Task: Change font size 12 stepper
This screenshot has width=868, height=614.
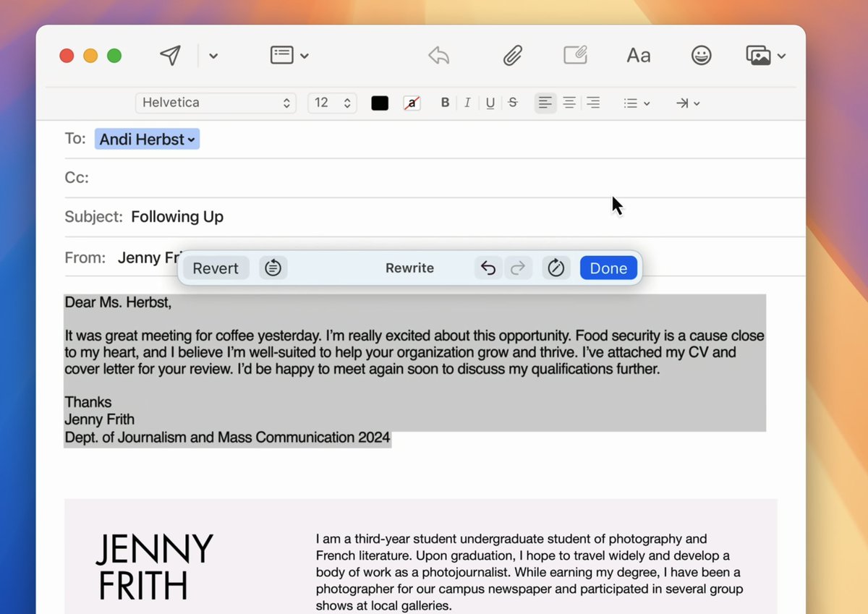Action: (x=332, y=103)
